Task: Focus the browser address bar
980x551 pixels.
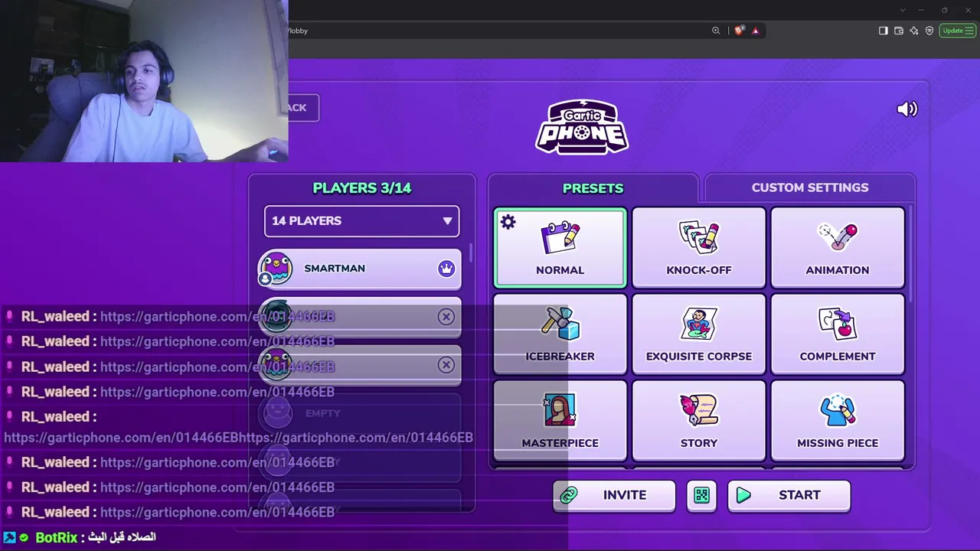Action: tap(498, 31)
